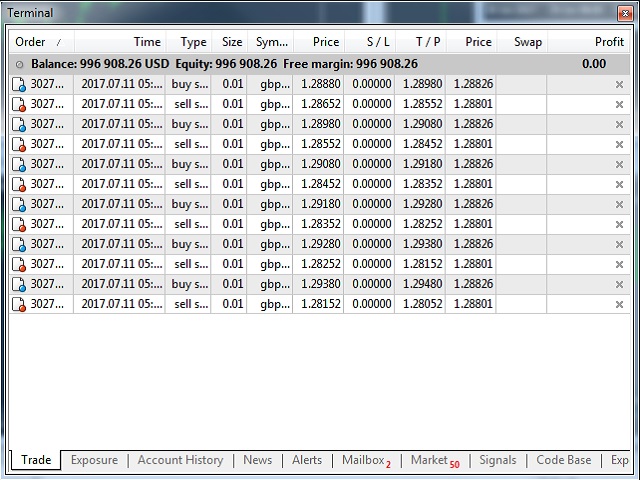Delete the pending order priced 1.28352
The image size is (640, 480).
point(619,224)
